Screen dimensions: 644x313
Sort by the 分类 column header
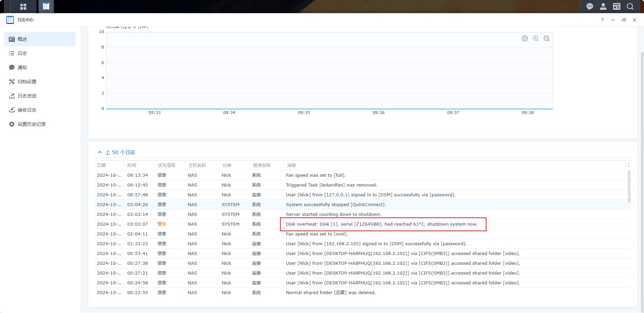click(235, 165)
